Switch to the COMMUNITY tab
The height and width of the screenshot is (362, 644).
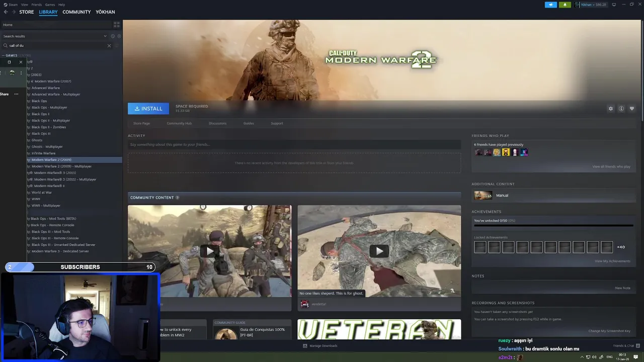point(76,12)
